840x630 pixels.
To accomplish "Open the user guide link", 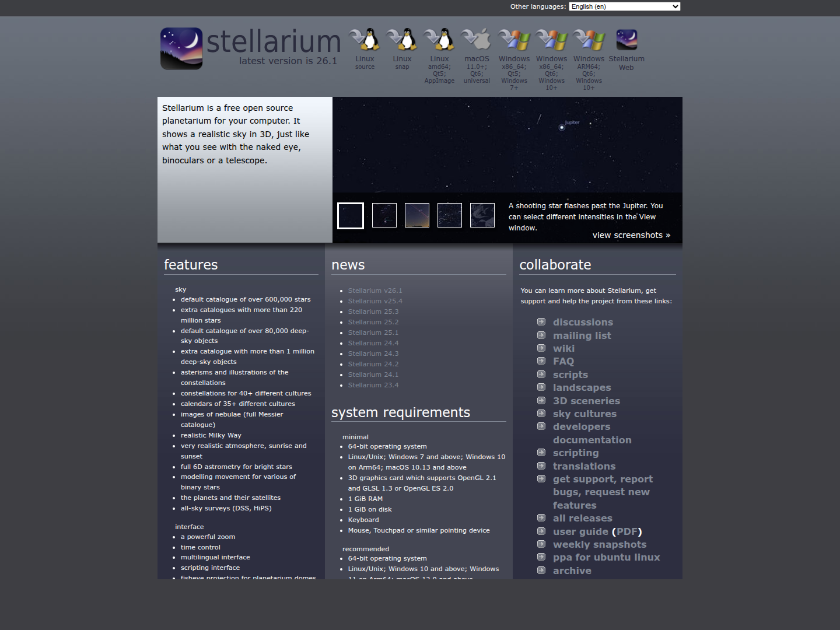I will 580,531.
